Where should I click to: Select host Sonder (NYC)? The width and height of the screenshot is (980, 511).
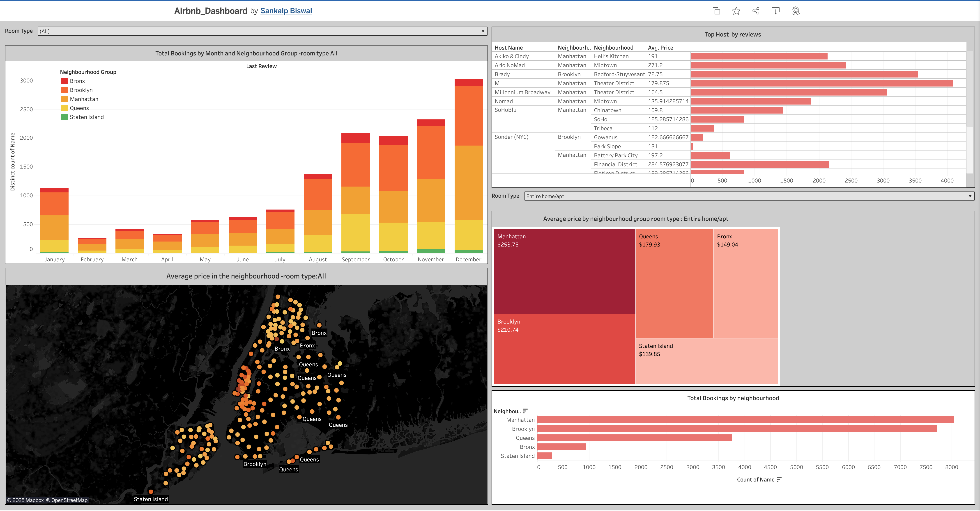[x=511, y=137]
